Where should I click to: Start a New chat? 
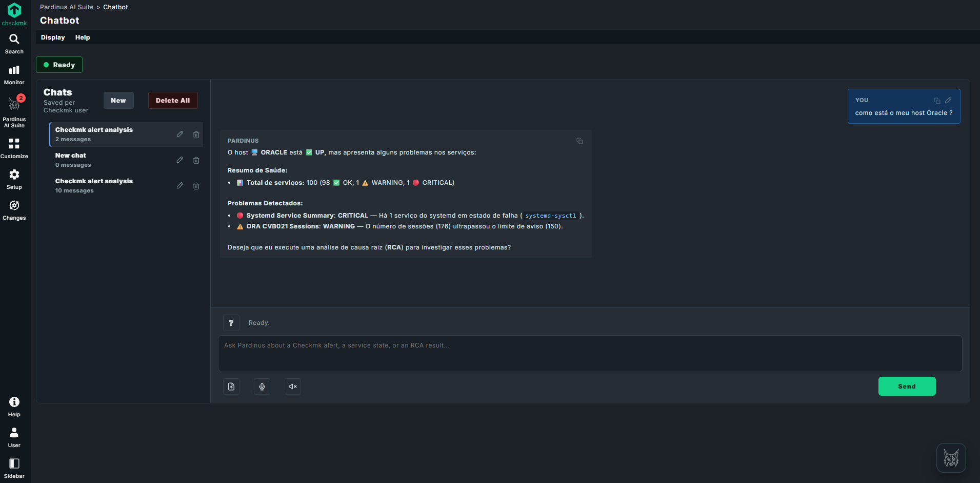click(118, 101)
